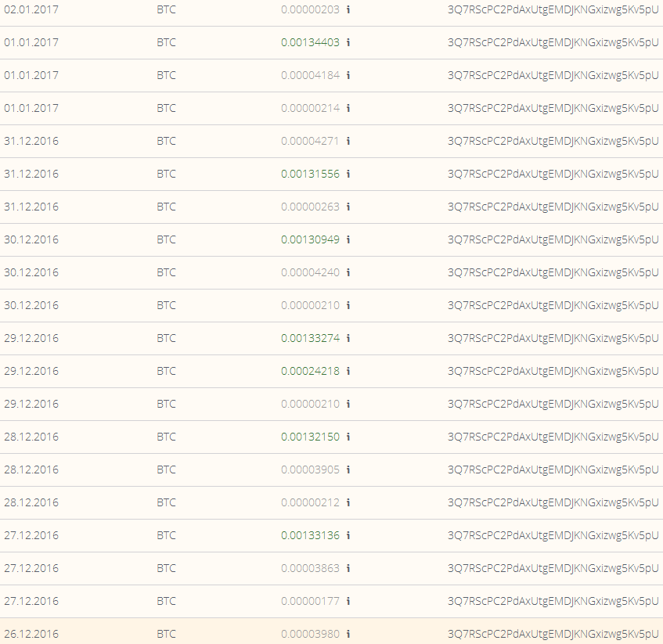Click info icon in the 26.12.2016 row
The width and height of the screenshot is (663, 644).
pyautogui.click(x=348, y=634)
